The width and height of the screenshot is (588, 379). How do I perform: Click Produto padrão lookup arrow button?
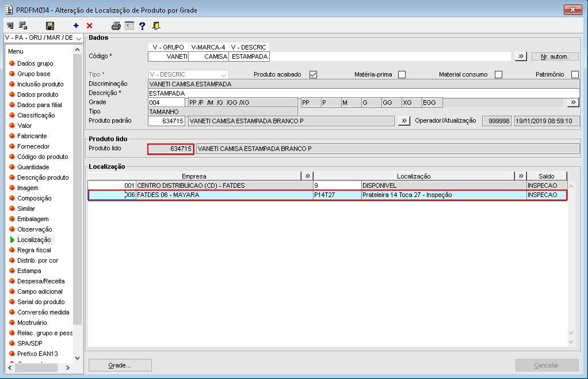tap(403, 121)
